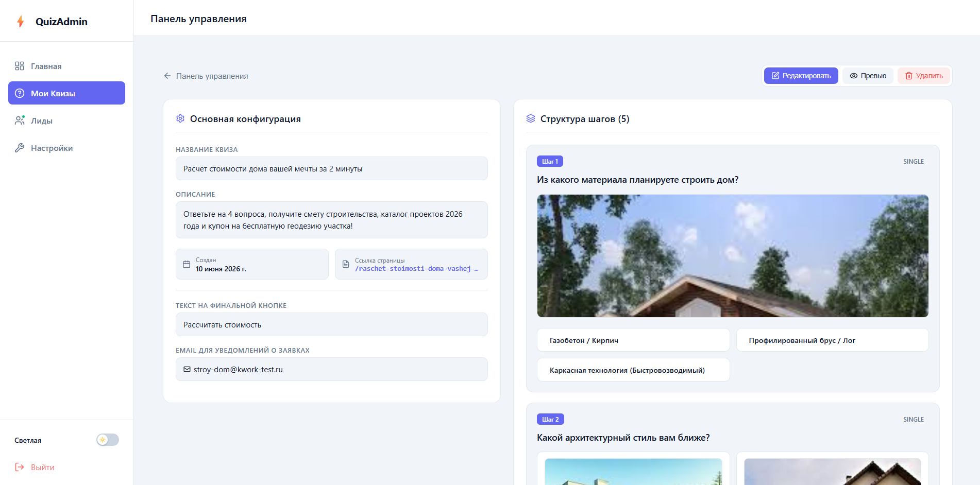The height and width of the screenshot is (485, 980).
Task: Go to Лиды page
Action: [66, 120]
